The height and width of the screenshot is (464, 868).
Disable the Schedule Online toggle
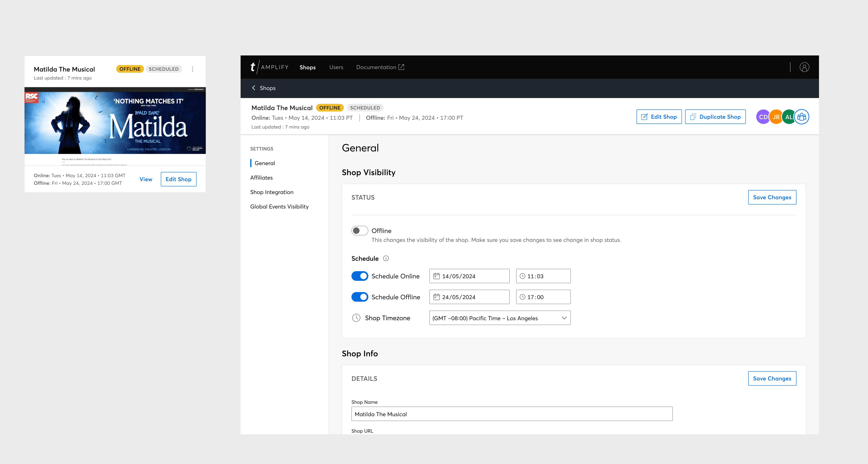(359, 276)
